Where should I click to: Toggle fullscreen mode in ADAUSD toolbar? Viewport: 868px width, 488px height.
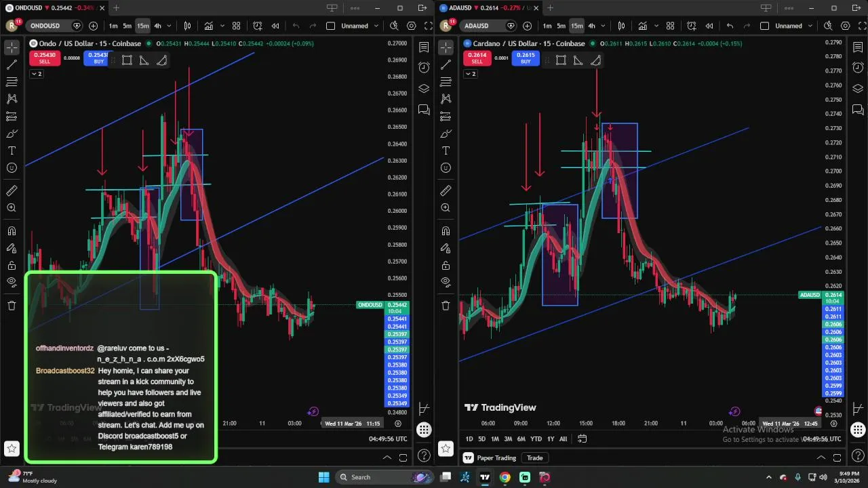coord(862,26)
